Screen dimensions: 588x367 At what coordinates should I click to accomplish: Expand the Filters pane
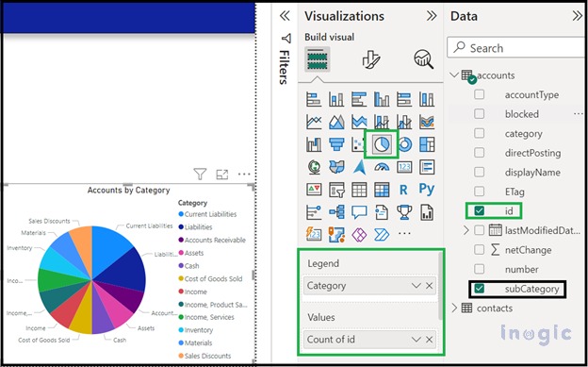[x=285, y=16]
